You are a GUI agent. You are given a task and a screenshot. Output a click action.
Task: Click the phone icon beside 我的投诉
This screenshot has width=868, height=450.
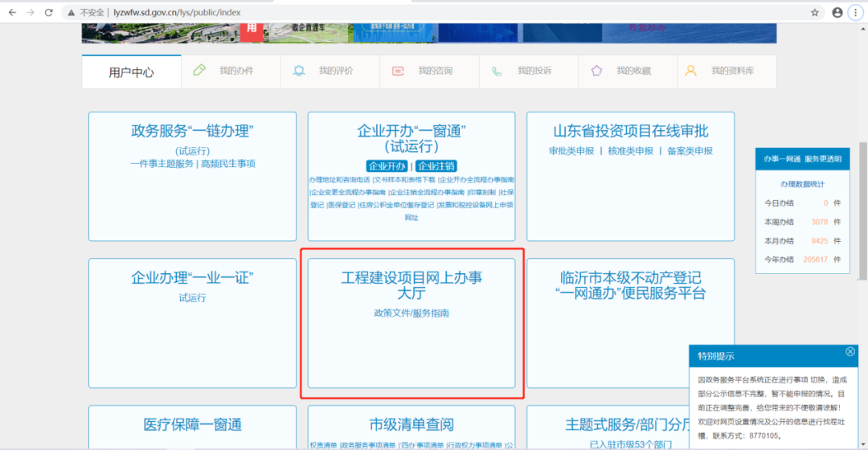497,71
